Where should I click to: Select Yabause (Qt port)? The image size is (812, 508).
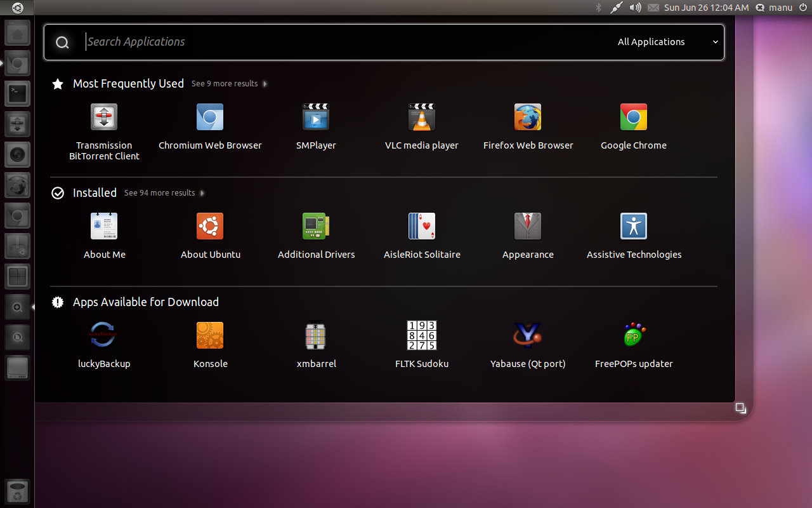[x=528, y=345]
